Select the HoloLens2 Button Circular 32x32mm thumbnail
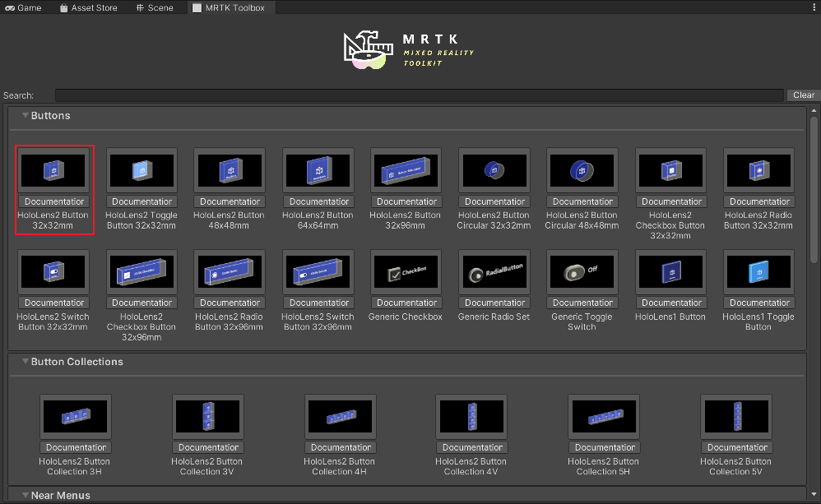The image size is (821, 504). click(x=494, y=170)
